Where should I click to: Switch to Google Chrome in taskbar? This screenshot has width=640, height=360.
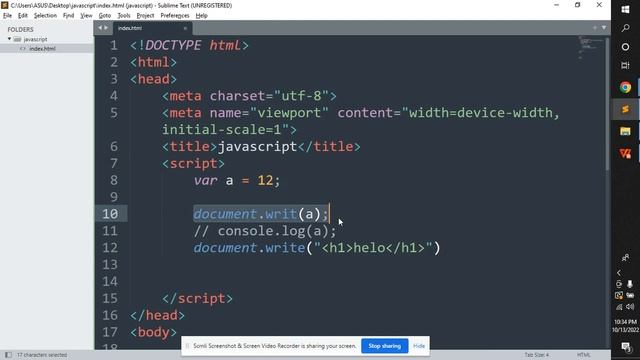pos(625,87)
